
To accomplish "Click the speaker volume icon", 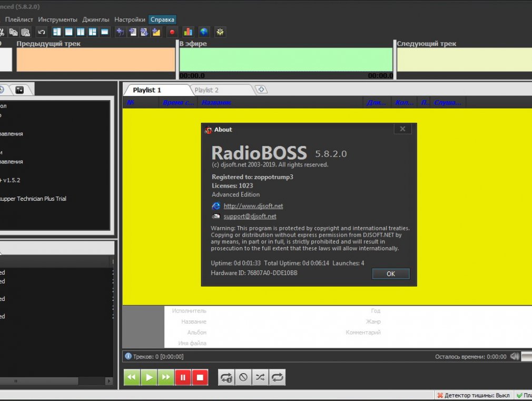I will (x=515, y=356).
